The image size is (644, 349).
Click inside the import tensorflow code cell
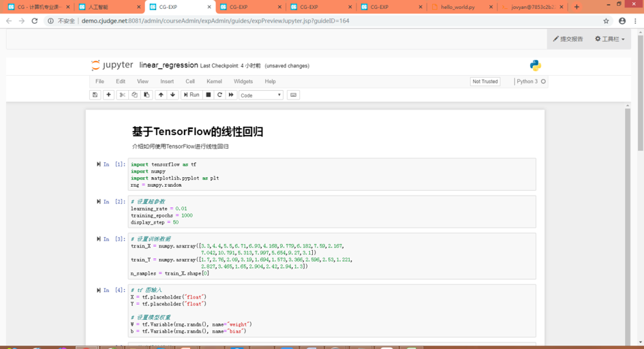[x=332, y=174]
